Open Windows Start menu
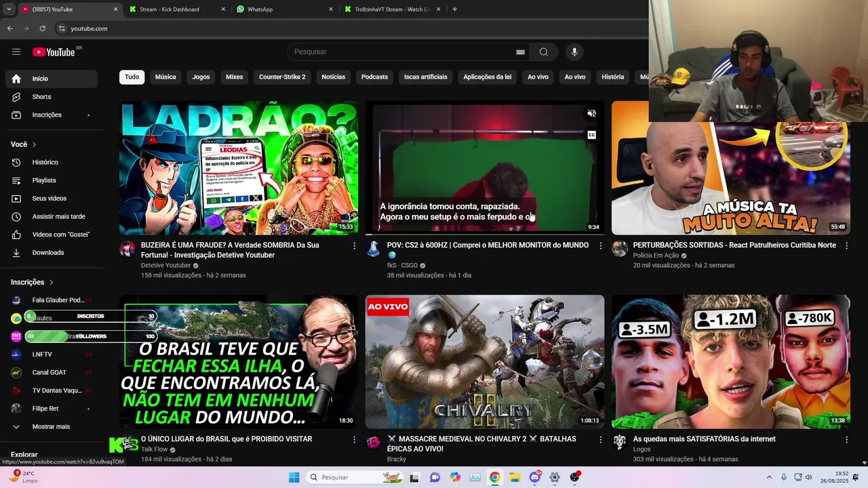 pyautogui.click(x=294, y=477)
